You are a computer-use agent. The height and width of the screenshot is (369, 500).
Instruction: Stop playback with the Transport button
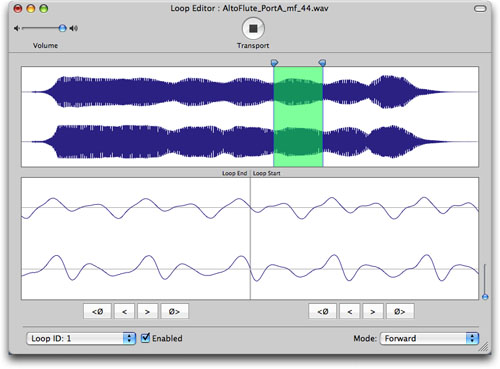pyautogui.click(x=253, y=28)
